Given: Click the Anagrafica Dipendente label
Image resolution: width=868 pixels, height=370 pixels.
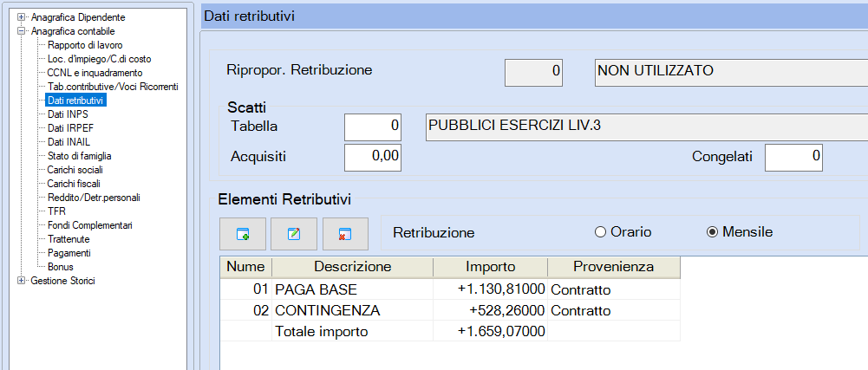Looking at the screenshot, I should click(x=78, y=17).
